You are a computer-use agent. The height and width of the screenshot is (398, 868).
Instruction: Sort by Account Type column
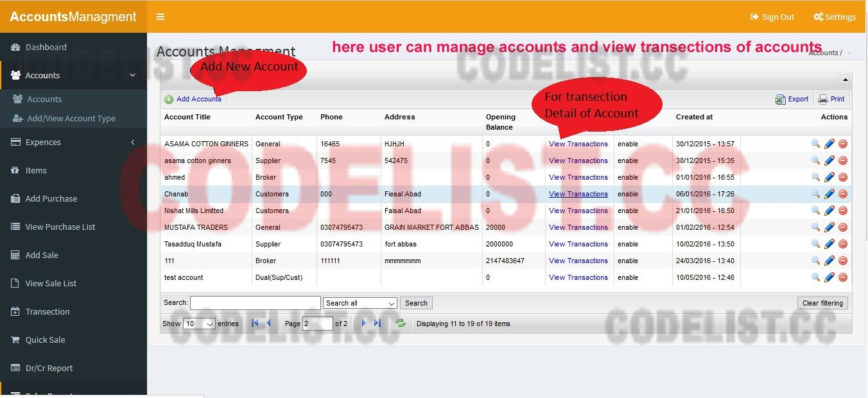(279, 117)
